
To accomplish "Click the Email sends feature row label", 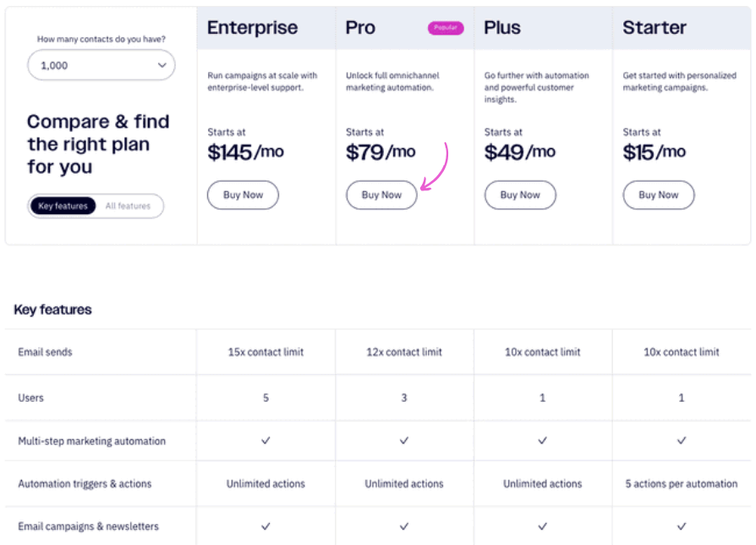I will 46,352.
